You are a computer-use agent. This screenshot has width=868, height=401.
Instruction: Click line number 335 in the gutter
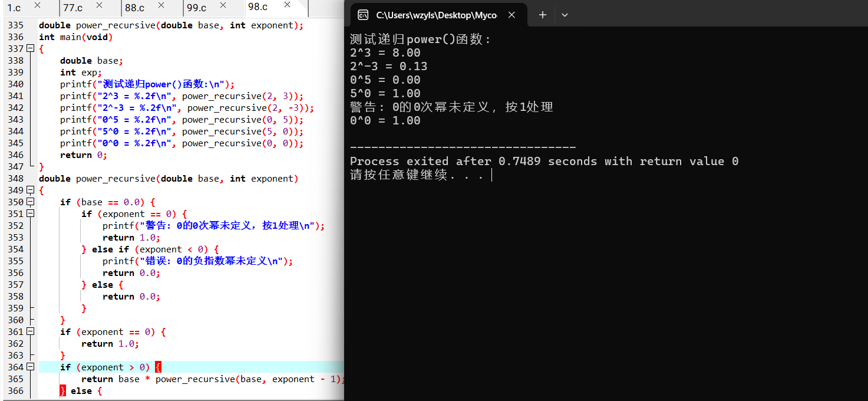[16, 25]
